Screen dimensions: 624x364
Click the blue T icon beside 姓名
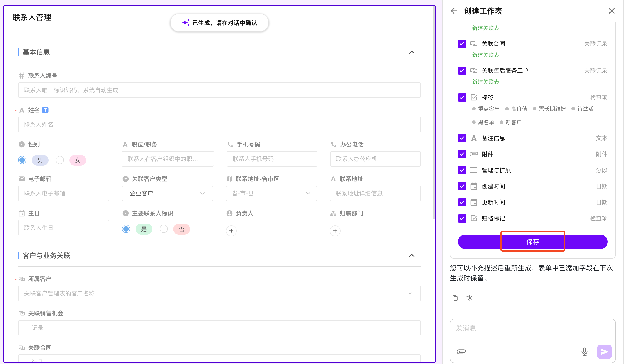[x=45, y=110]
